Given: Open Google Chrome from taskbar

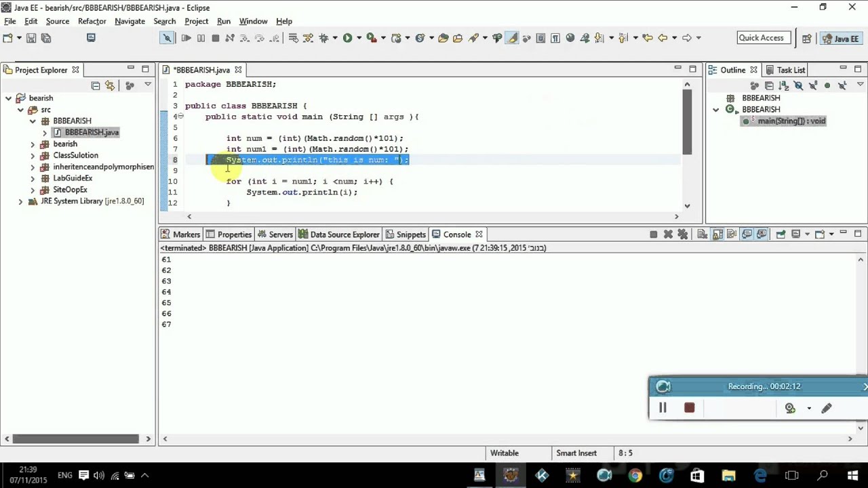Looking at the screenshot, I should [635, 476].
